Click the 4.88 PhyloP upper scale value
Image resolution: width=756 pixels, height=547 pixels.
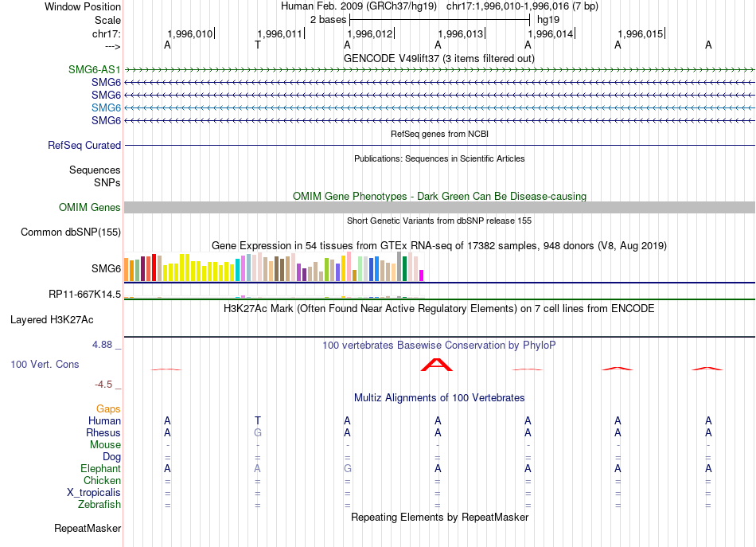coord(102,345)
